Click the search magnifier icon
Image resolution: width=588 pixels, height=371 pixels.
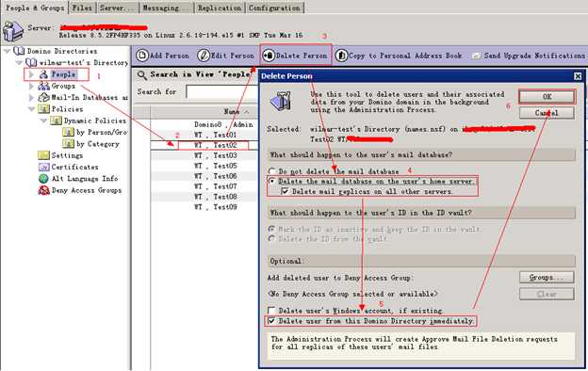[141, 75]
